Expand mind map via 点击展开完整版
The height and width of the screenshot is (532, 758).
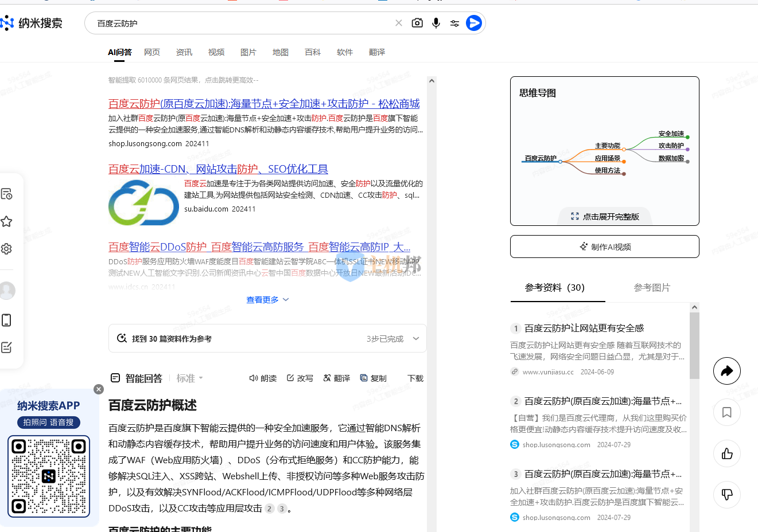605,217
